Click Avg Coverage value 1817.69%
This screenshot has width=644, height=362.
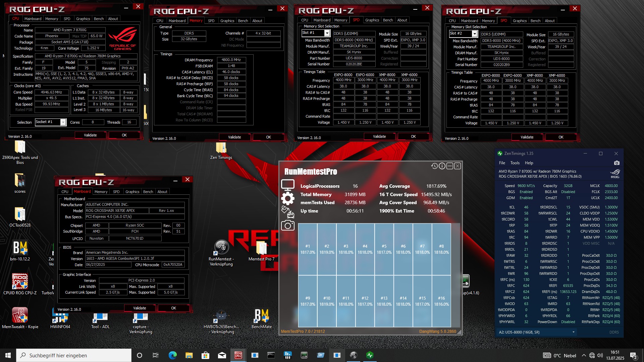point(436,186)
